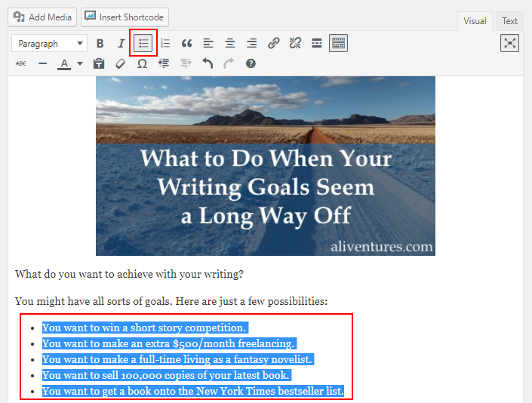
Task: Click the numbered list icon
Action: tap(165, 44)
